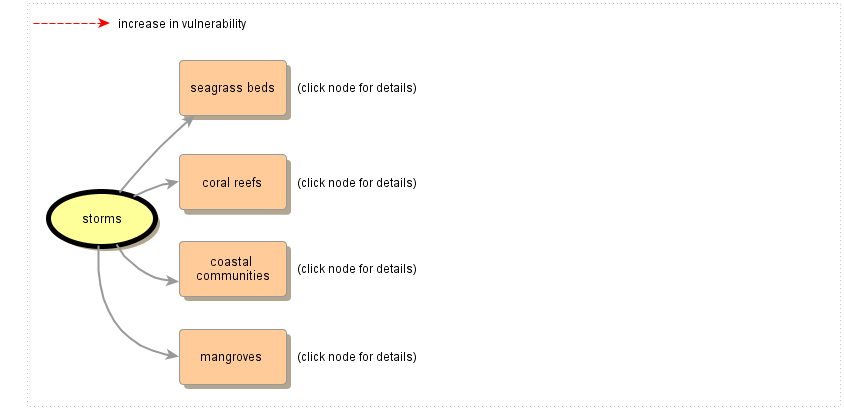Click the hint text beside seagrass beds

pos(356,88)
